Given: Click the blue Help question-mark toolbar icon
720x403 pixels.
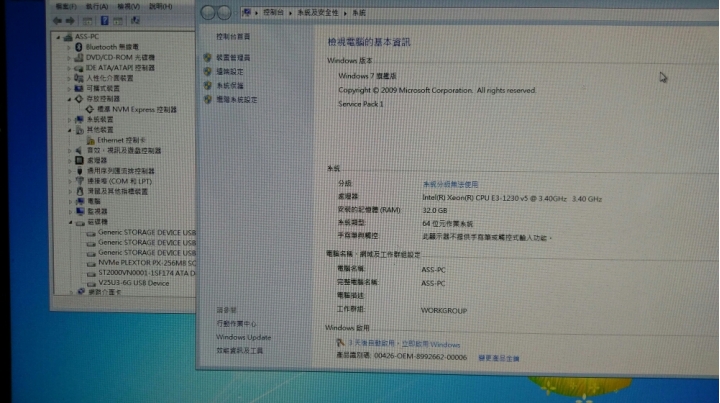Looking at the screenshot, I should (104, 21).
